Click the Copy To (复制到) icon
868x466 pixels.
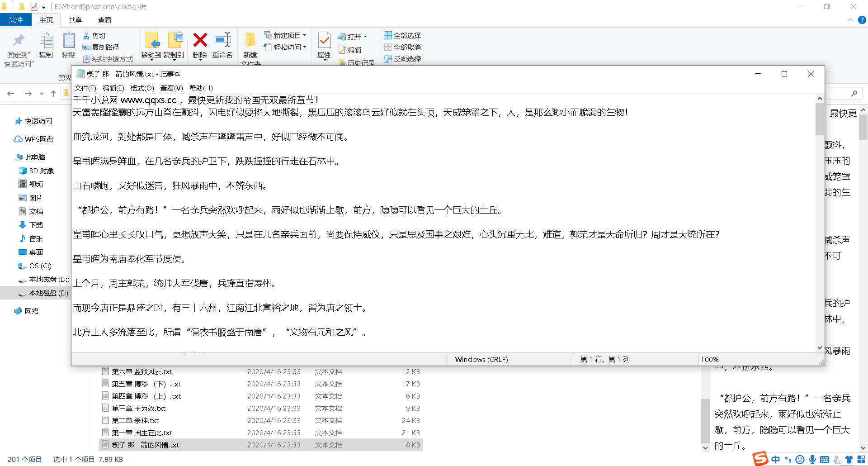point(175,40)
